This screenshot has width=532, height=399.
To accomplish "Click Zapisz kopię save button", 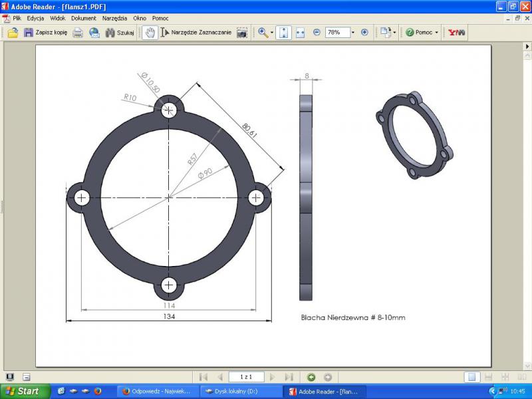I will [45, 33].
